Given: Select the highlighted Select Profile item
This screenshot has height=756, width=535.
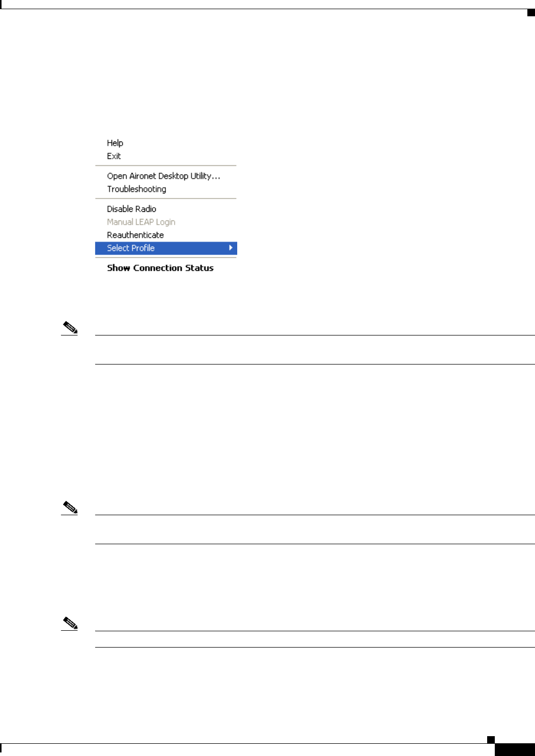Looking at the screenshot, I should click(166, 248).
